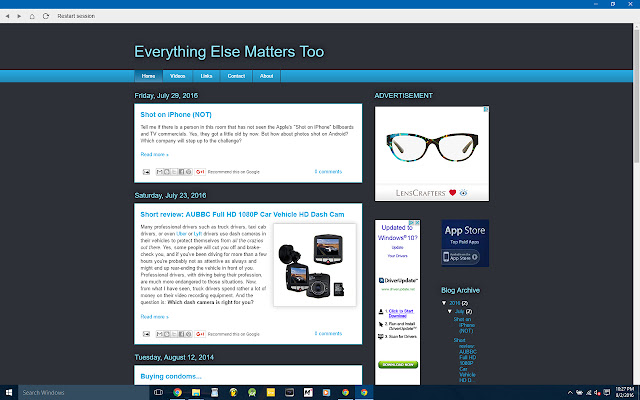Click the LensCrafters glasses advertisement

tap(432, 154)
